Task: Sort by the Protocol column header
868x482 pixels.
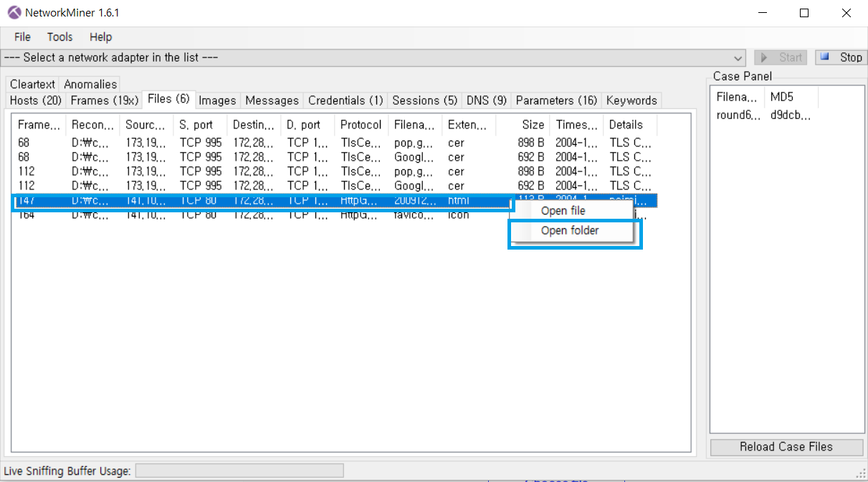Action: [361, 125]
